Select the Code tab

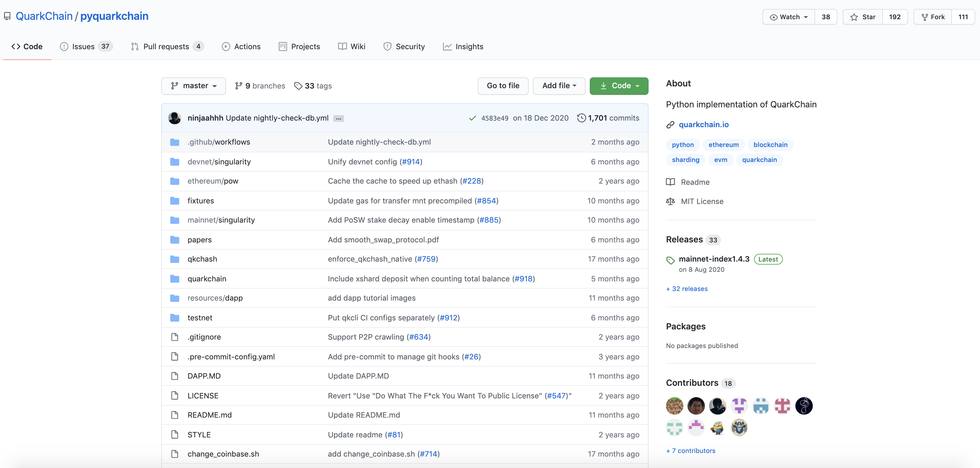click(27, 46)
